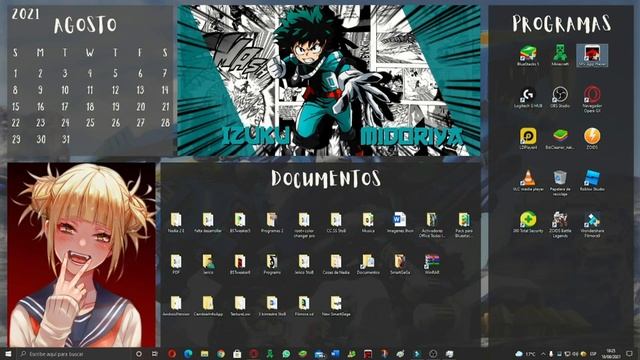Select the BSTCleaner icon
Image resolution: width=640 pixels, height=360 pixels.
[x=560, y=139]
